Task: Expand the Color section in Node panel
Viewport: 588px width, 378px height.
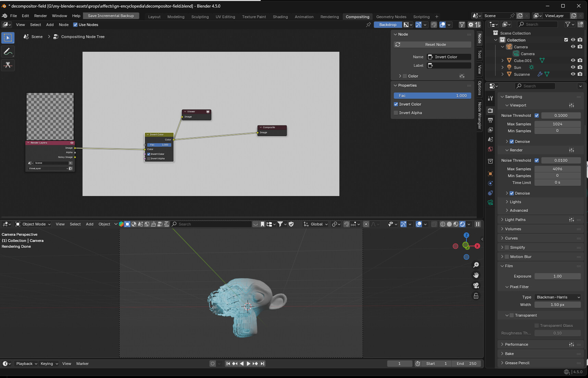Action: pyautogui.click(x=400, y=76)
